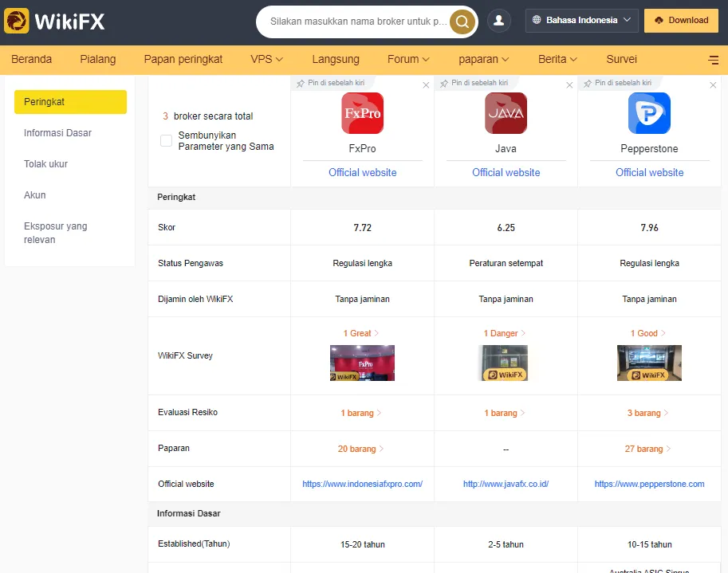
Task: Pin Java column to the left
Action: click(474, 83)
